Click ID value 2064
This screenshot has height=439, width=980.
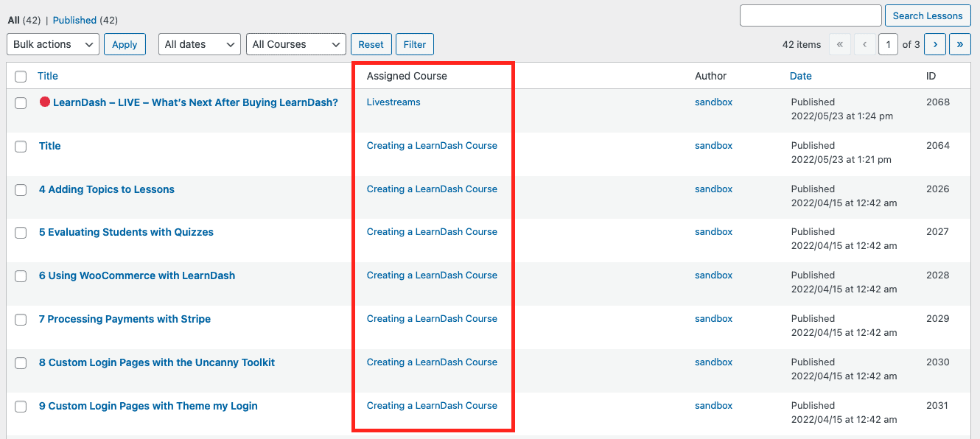pos(938,146)
